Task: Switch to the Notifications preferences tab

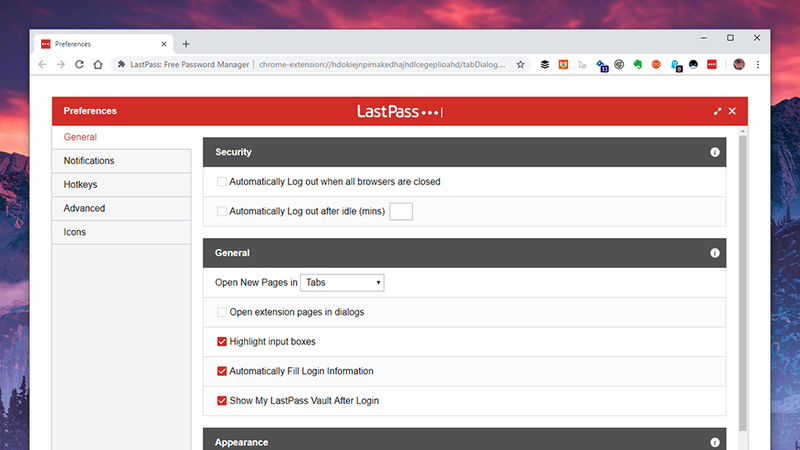Action: tap(121, 161)
